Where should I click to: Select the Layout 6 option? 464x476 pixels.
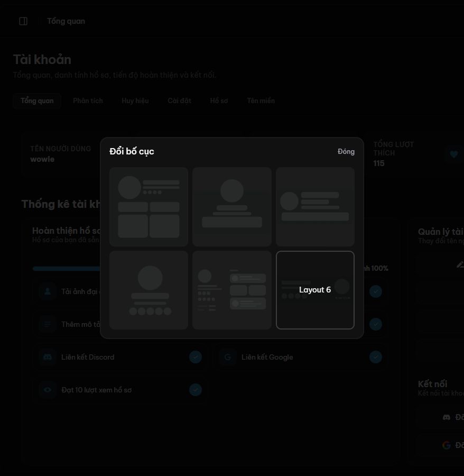pyautogui.click(x=315, y=290)
